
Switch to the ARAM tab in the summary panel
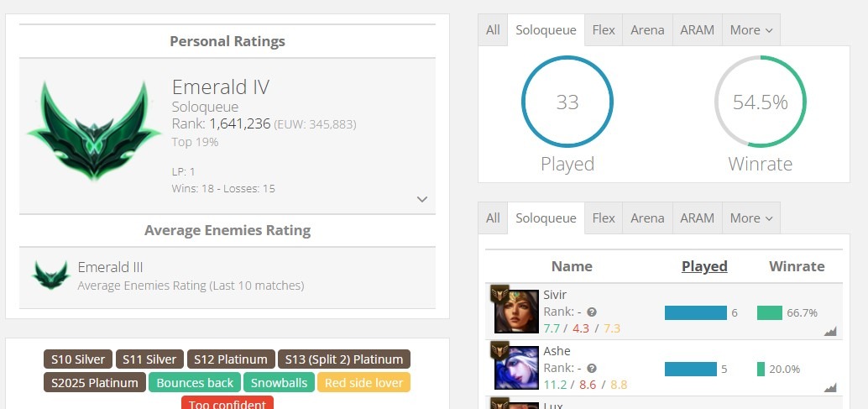(697, 30)
